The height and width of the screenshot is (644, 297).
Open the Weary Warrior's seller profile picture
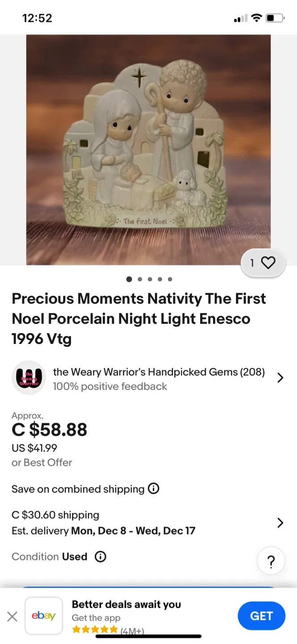(29, 377)
